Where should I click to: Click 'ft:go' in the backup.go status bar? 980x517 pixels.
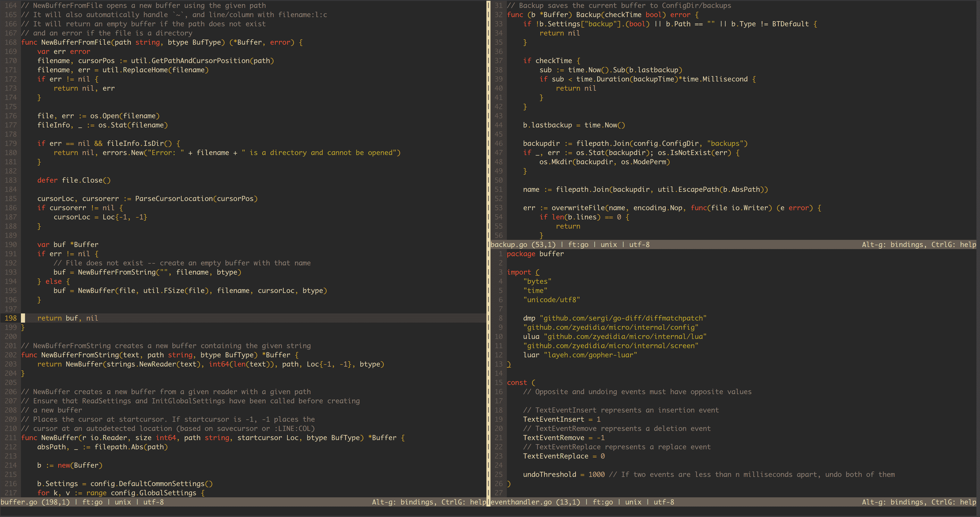[x=578, y=245]
